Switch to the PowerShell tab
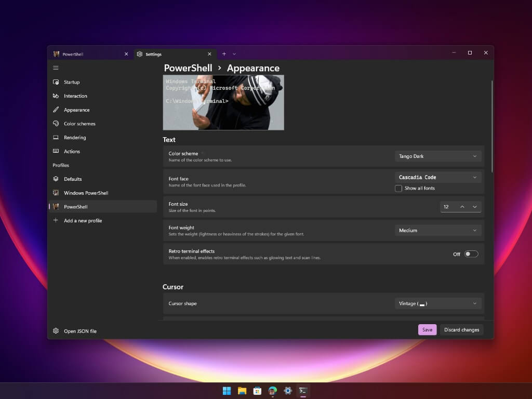The height and width of the screenshot is (399, 532). click(x=91, y=54)
